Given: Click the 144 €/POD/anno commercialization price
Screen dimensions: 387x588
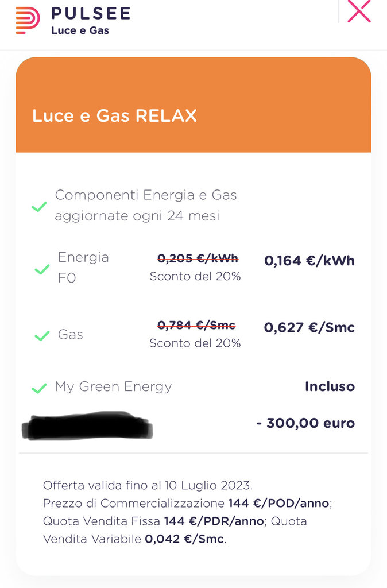Looking at the screenshot, I should pyautogui.click(x=279, y=504).
